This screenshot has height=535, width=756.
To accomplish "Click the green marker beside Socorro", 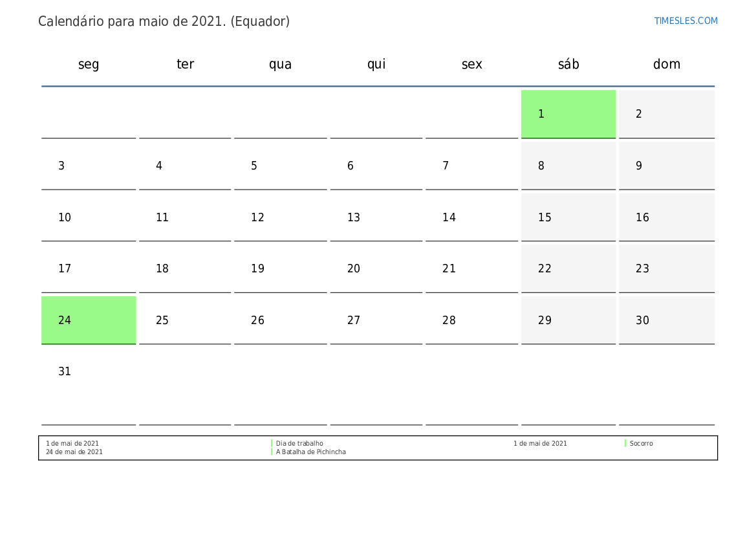I will click(625, 443).
